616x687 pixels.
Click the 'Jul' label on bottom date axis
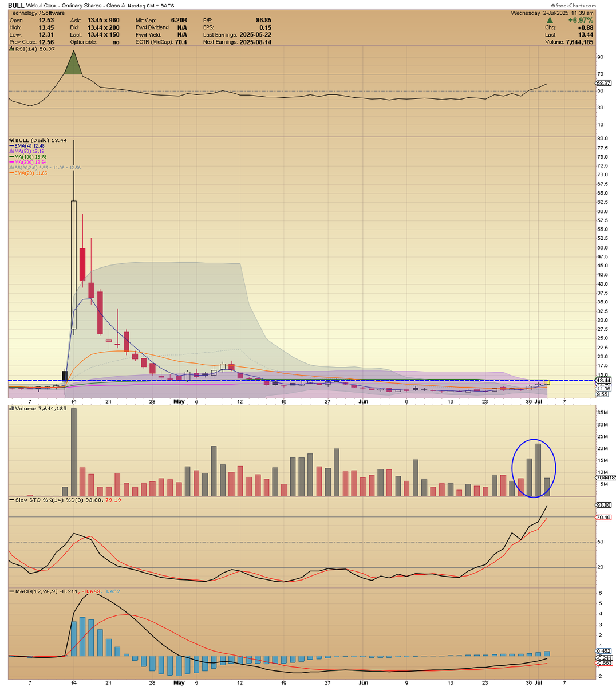click(539, 682)
